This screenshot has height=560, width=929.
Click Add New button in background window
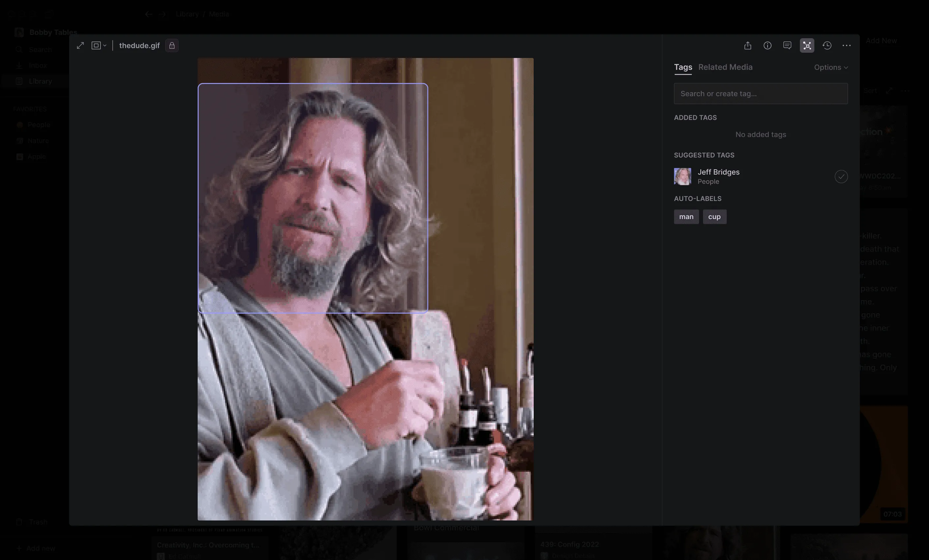881,40
